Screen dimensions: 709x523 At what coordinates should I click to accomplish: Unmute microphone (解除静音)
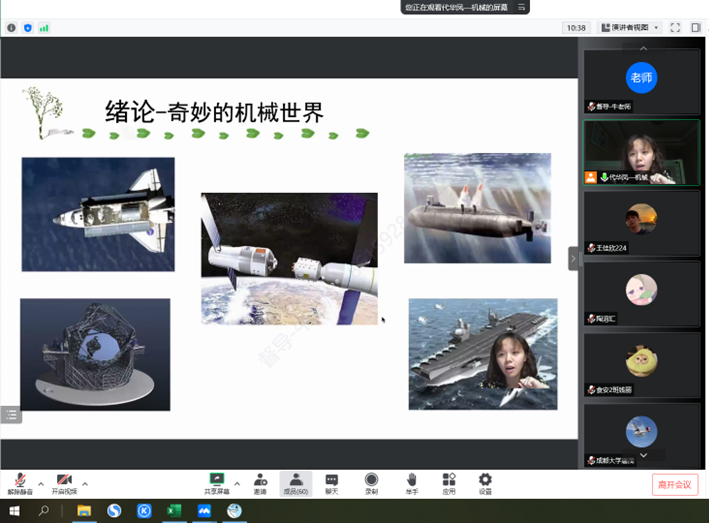(x=20, y=481)
